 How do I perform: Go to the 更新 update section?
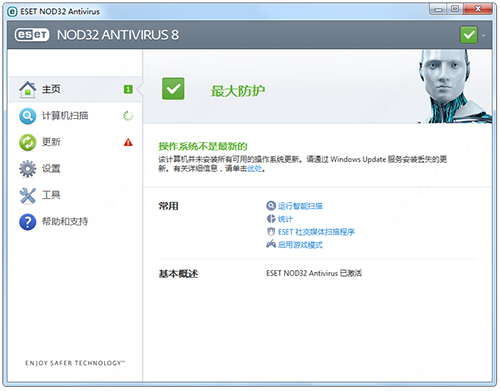75,142
